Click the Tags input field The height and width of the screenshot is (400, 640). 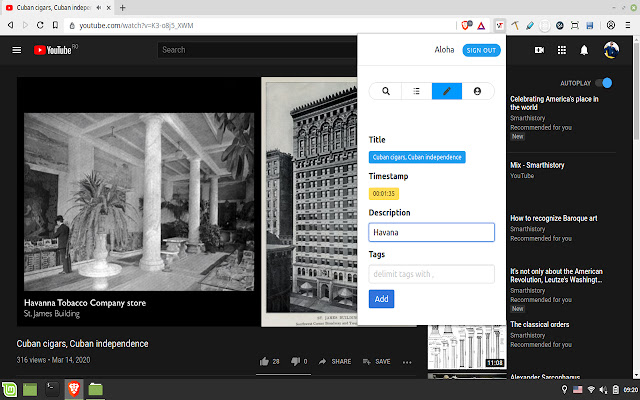pos(431,274)
